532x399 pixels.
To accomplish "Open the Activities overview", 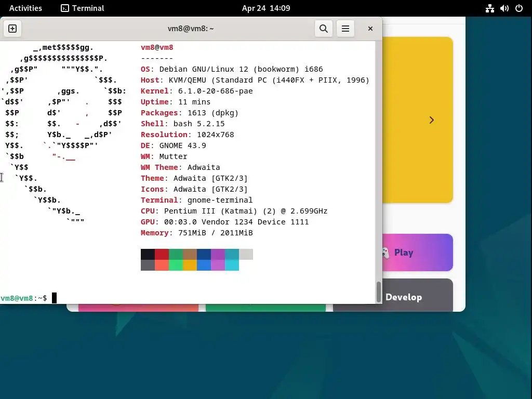I will [x=25, y=8].
